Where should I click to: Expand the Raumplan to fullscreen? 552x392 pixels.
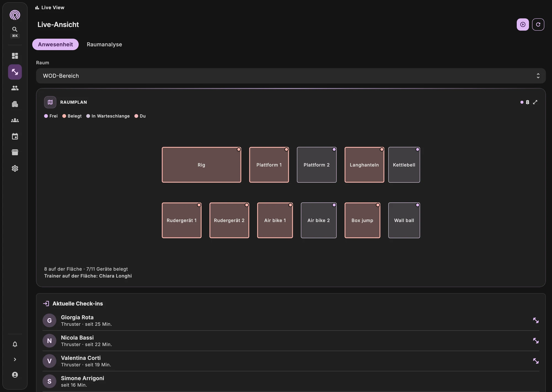(x=535, y=102)
